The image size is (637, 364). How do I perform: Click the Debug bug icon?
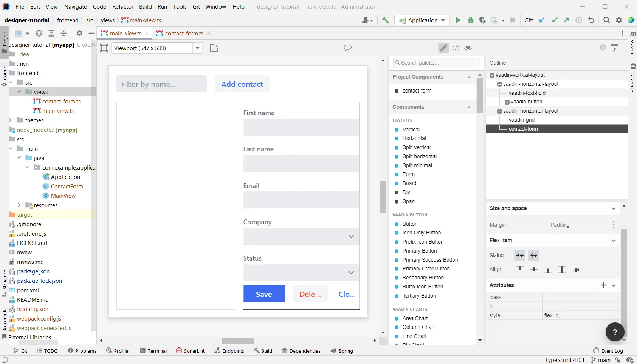tap(471, 20)
